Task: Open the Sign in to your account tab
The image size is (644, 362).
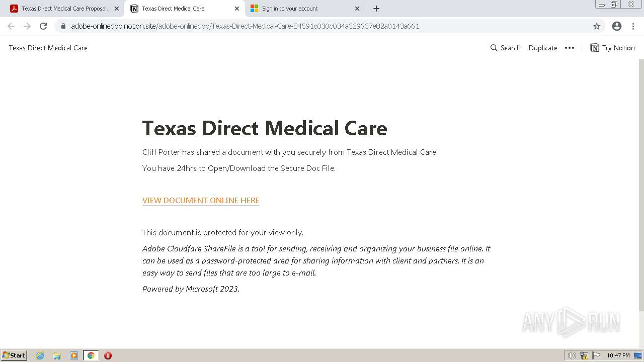Action: coord(305,9)
